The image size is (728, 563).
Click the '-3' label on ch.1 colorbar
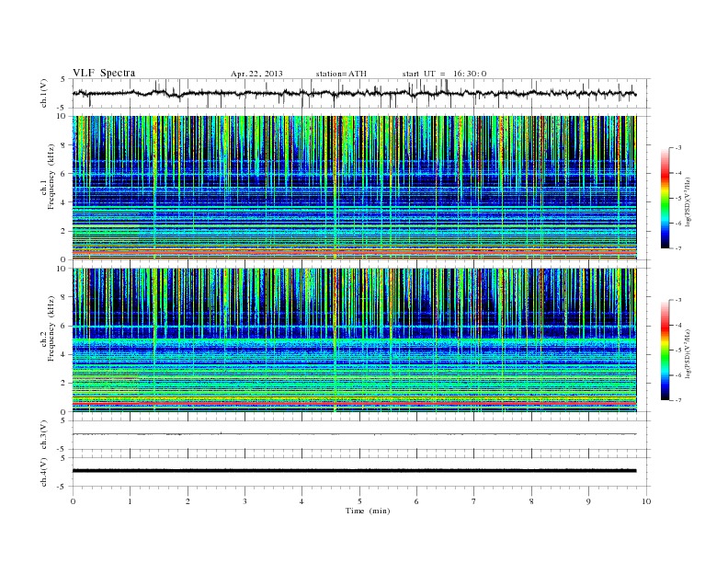(677, 148)
